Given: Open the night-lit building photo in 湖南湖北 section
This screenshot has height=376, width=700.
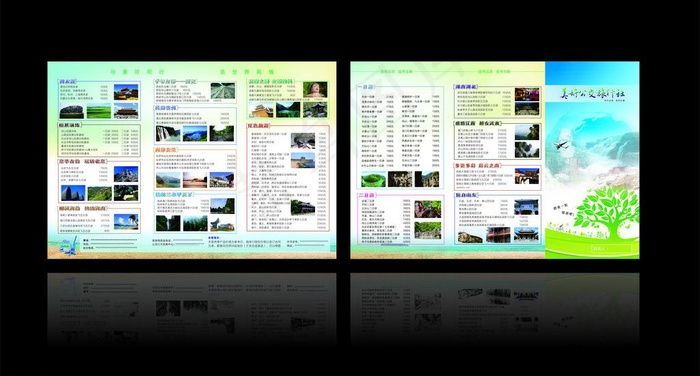Looking at the screenshot, I should coord(527,94).
